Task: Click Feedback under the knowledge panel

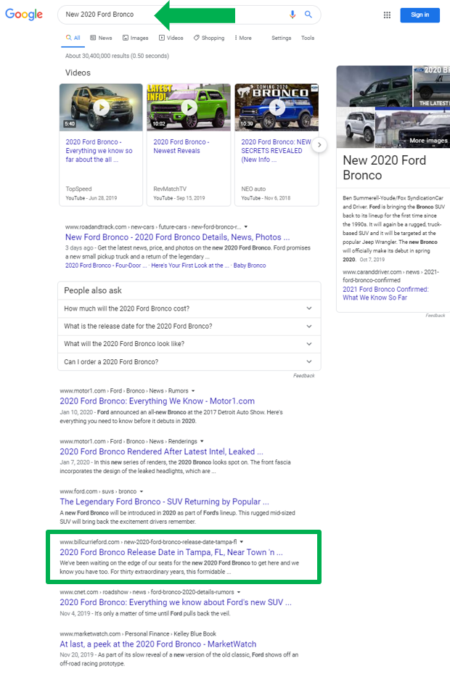Action: 435,316
